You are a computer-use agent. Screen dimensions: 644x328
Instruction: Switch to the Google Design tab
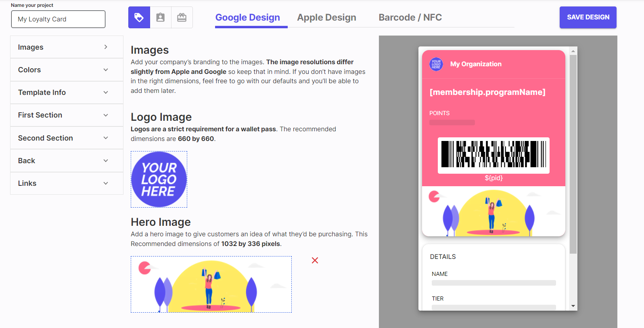tap(248, 17)
